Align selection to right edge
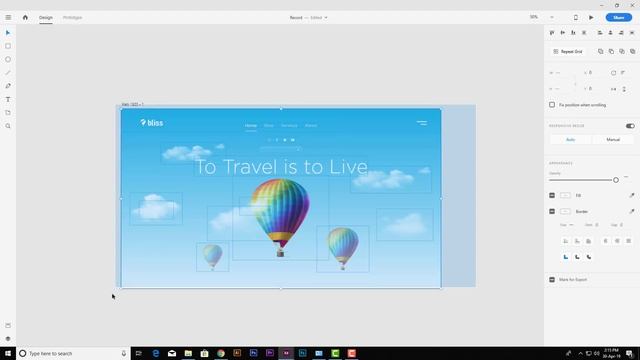 click(x=621, y=33)
